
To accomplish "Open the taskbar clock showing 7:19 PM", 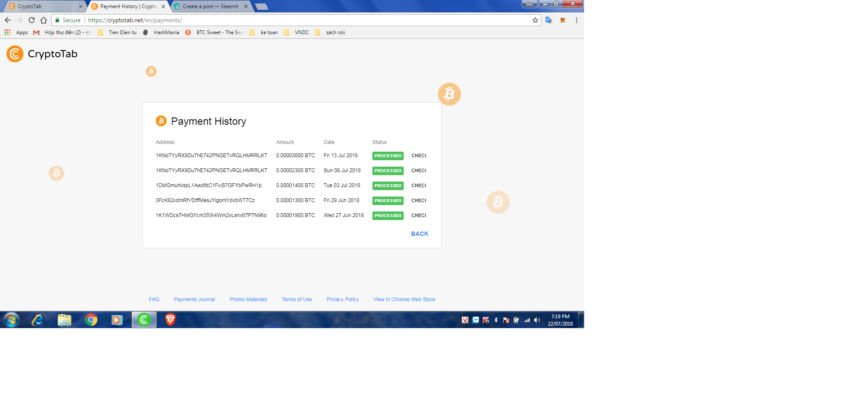I will coord(560,320).
